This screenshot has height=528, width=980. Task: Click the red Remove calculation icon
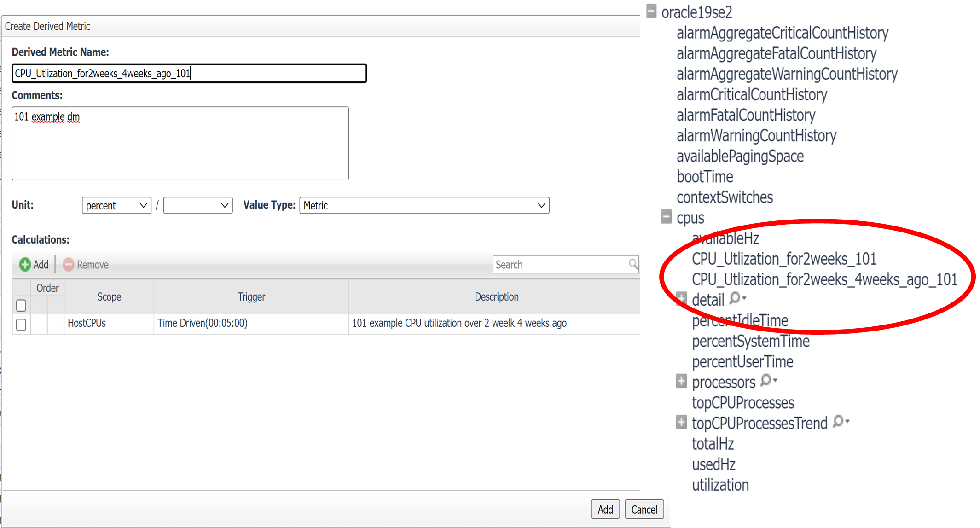point(68,265)
